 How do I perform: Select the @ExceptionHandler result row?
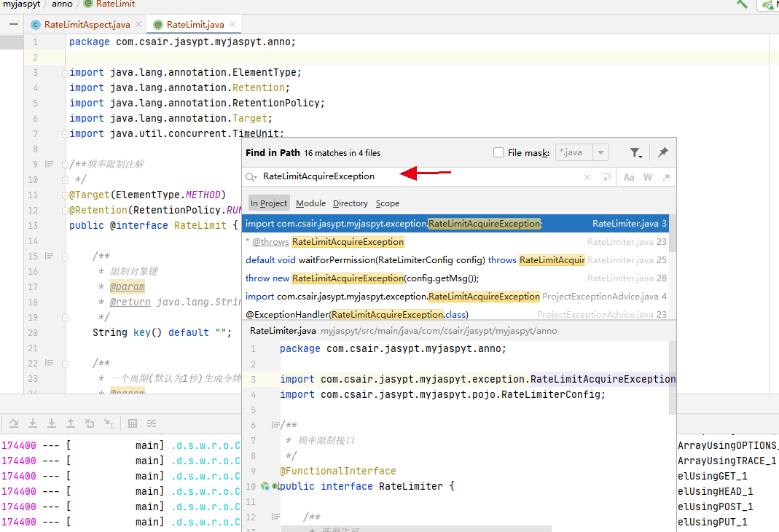(455, 314)
